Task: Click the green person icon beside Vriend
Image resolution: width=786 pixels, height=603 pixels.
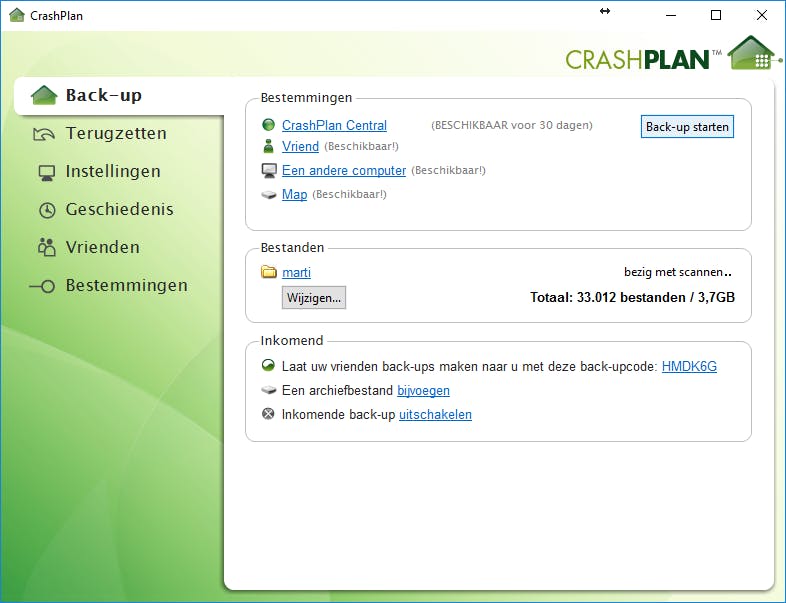Action: [269, 146]
